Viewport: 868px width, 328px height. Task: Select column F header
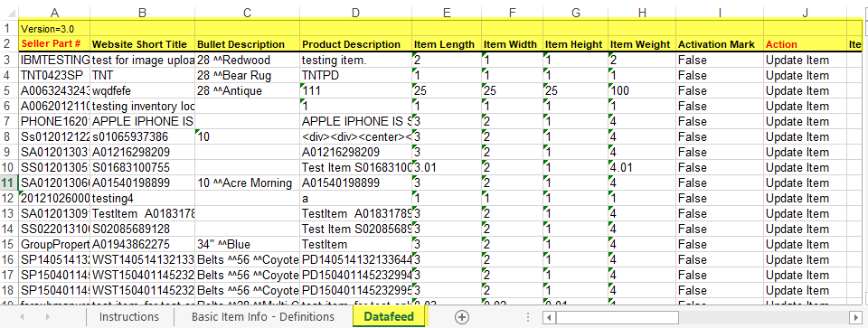(x=512, y=12)
